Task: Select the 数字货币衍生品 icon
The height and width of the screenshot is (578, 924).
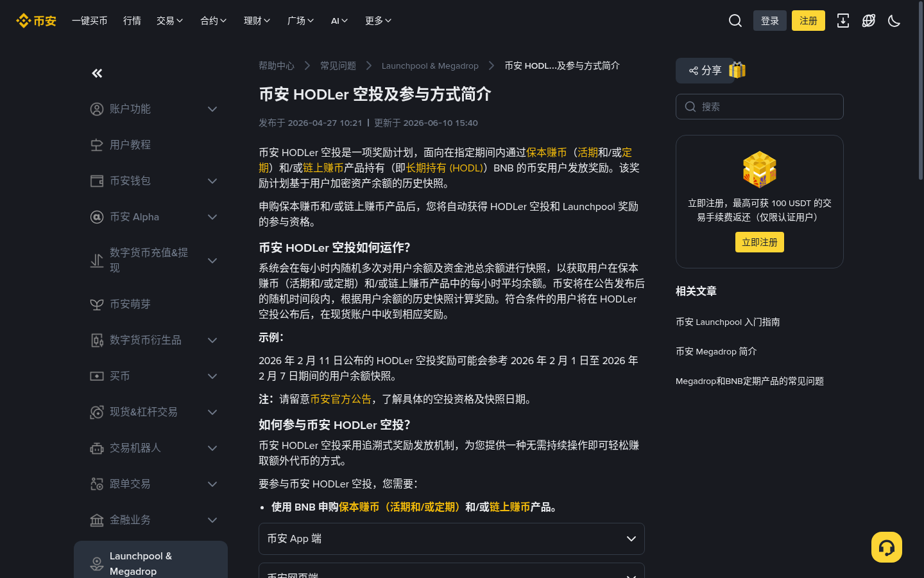Action: 97,340
